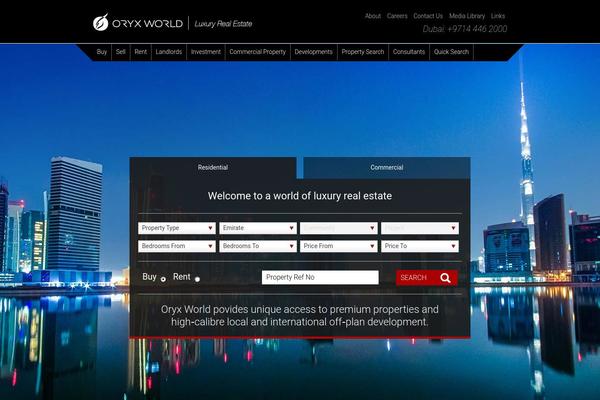Open the Developments menu item

tap(313, 52)
